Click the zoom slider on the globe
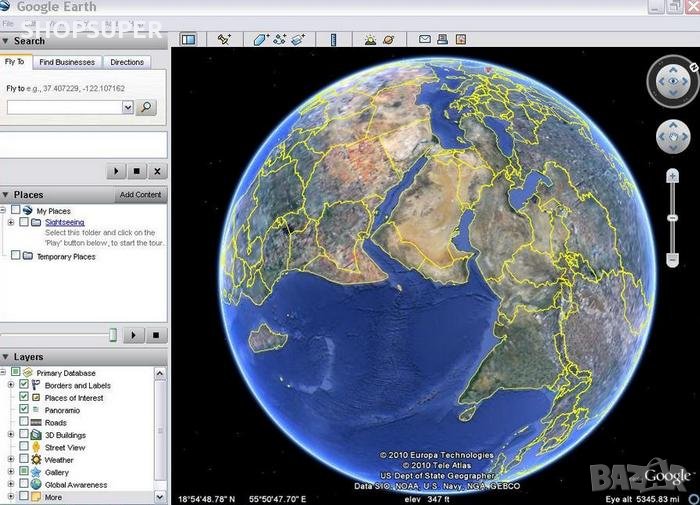The height and width of the screenshot is (505, 700). point(673,218)
